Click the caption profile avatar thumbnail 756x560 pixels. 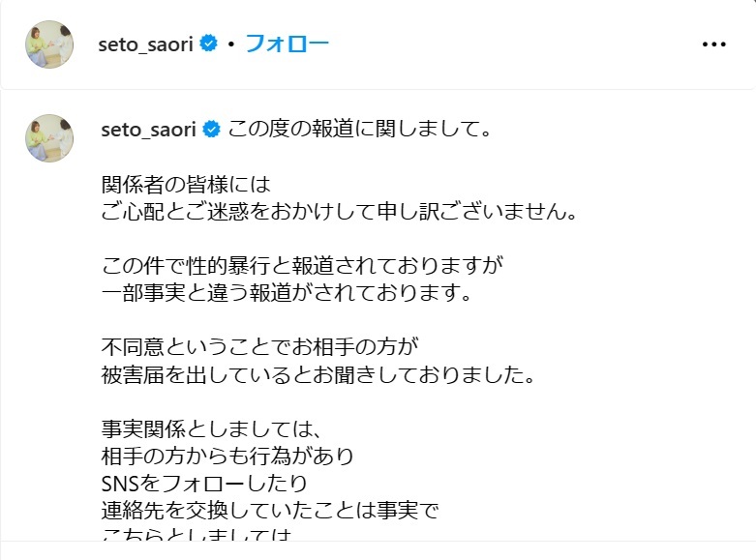(x=49, y=138)
